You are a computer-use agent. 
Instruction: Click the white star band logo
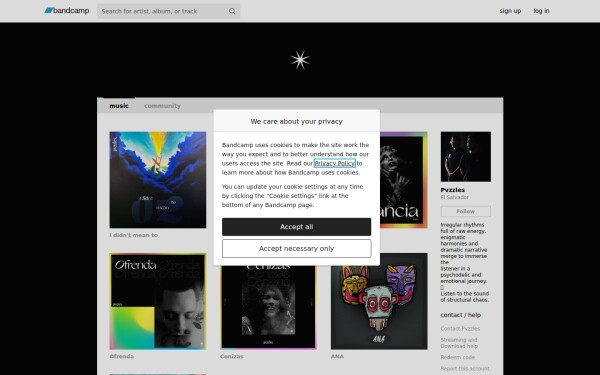(300, 60)
